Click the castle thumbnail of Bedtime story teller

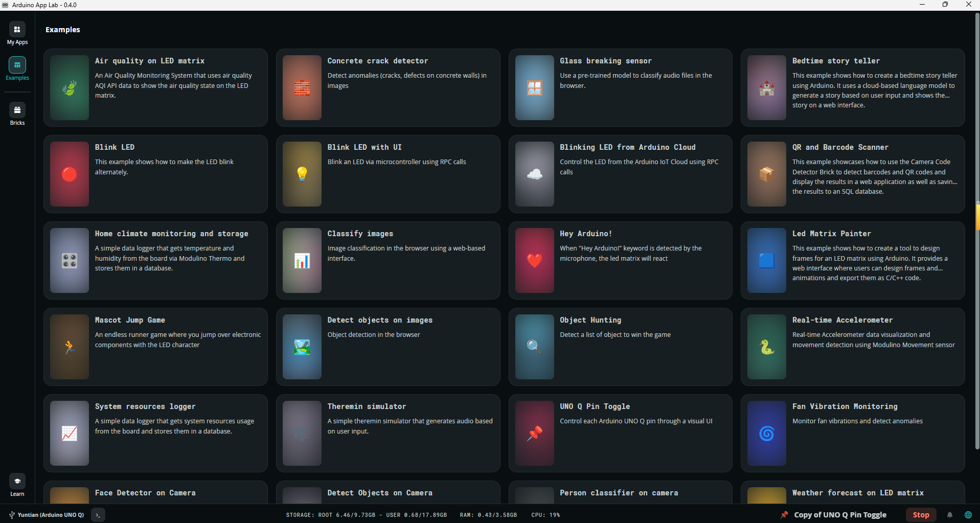tap(767, 87)
